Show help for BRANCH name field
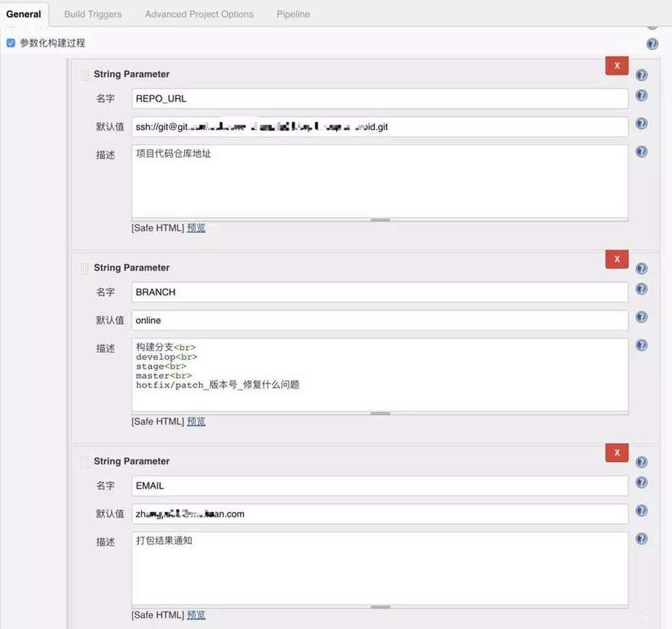Viewport: 672px width, 629px height. (x=641, y=289)
